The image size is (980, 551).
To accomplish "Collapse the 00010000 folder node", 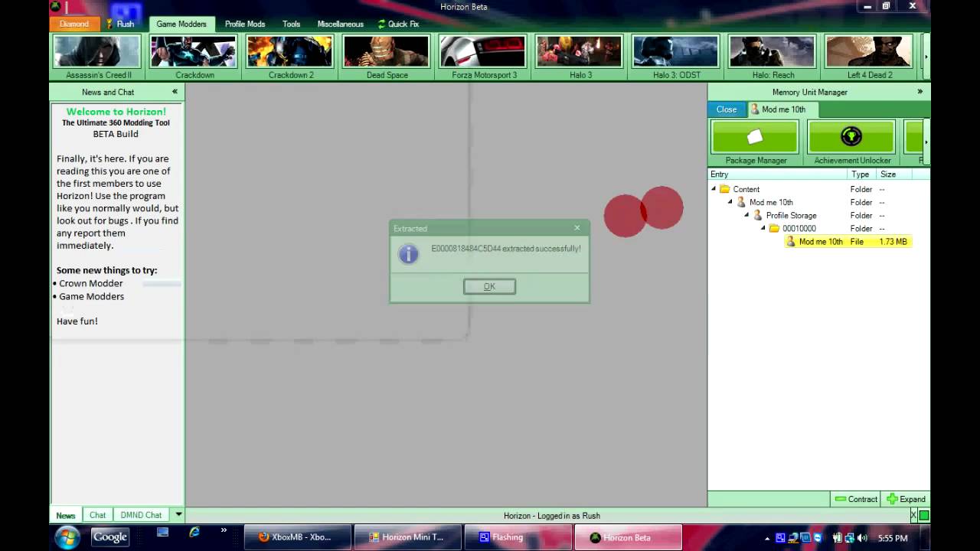I will [763, 228].
